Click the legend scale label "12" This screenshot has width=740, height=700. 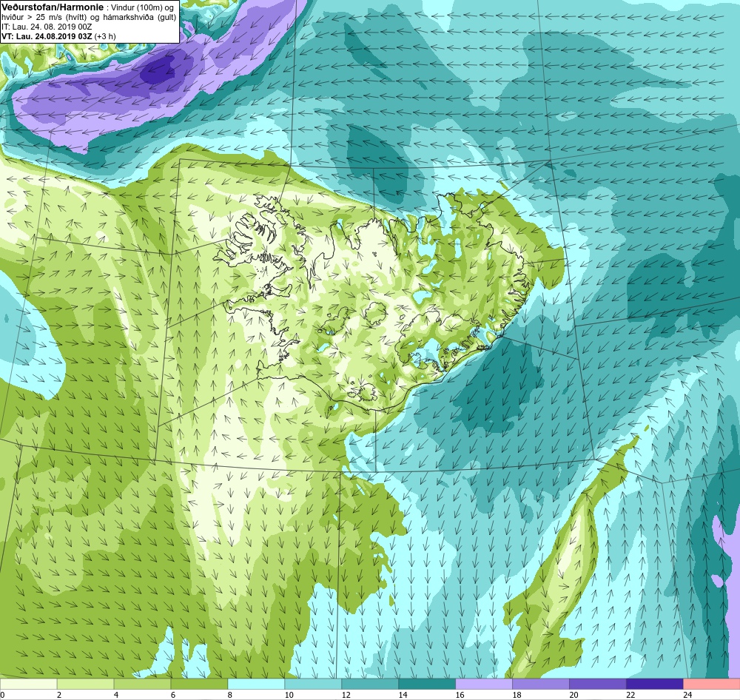click(346, 695)
